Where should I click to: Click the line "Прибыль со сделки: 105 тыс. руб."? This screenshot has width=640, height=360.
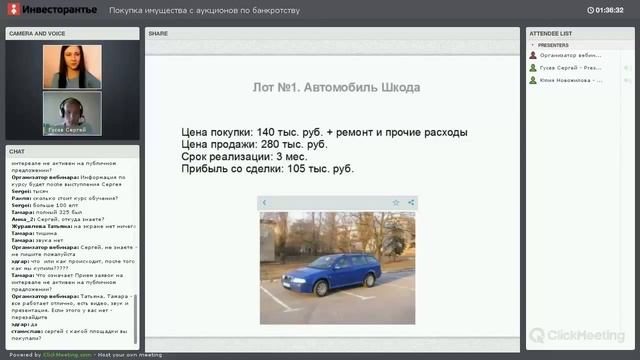point(267,169)
